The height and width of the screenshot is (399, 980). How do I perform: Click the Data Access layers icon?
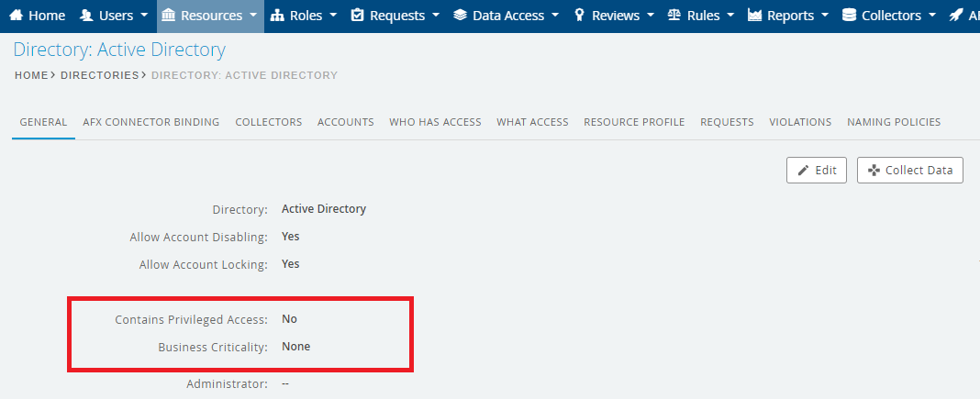pyautogui.click(x=460, y=16)
